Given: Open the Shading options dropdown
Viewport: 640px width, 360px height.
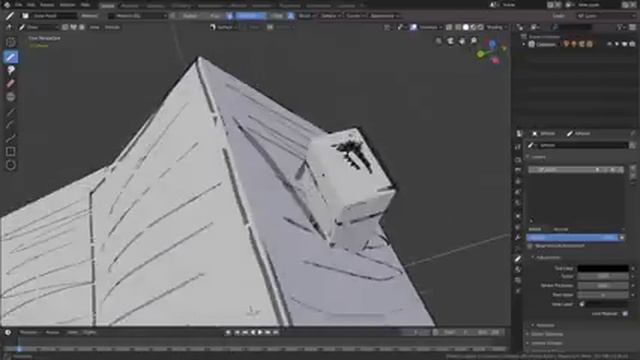Looking at the screenshot, I should 496,27.
